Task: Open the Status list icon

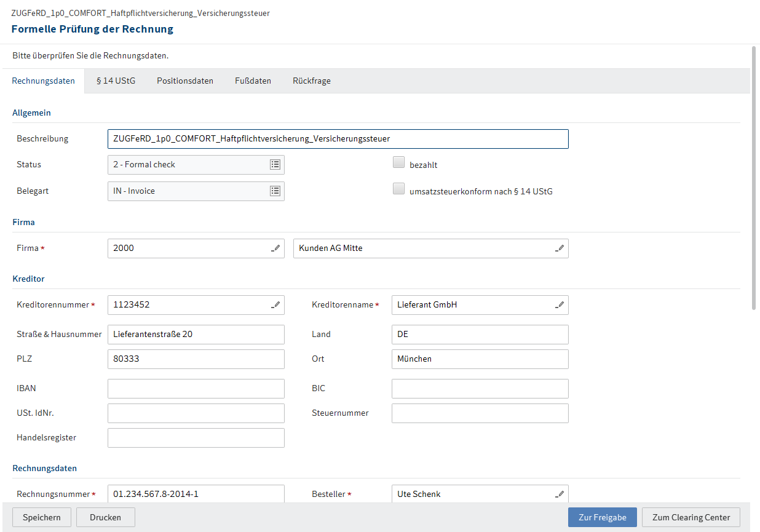Action: click(x=275, y=165)
